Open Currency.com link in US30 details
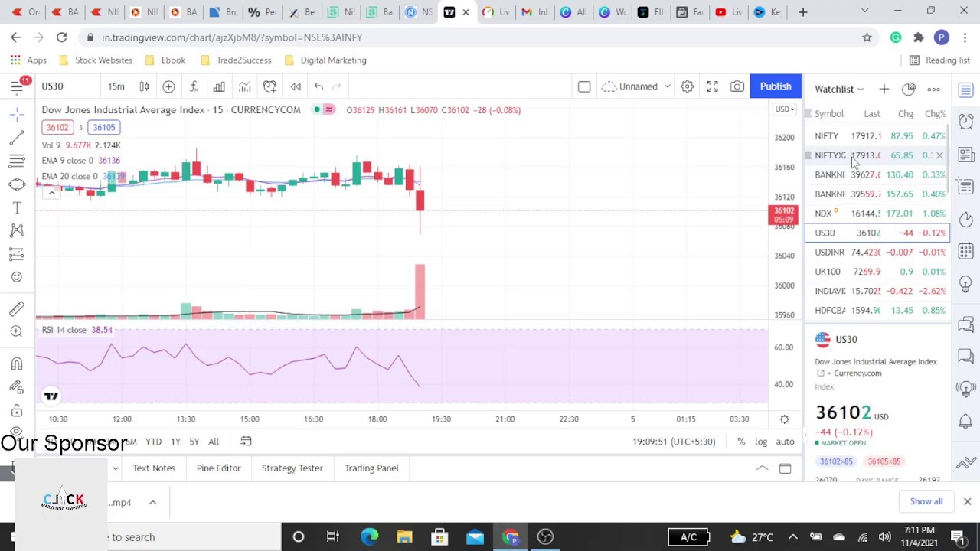This screenshot has height=551, width=980. click(x=857, y=373)
